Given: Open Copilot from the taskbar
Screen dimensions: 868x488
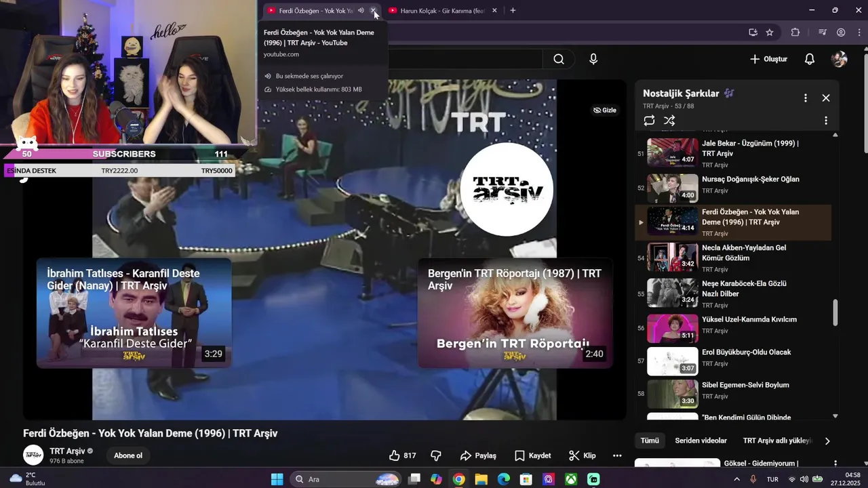Looking at the screenshot, I should [436, 479].
